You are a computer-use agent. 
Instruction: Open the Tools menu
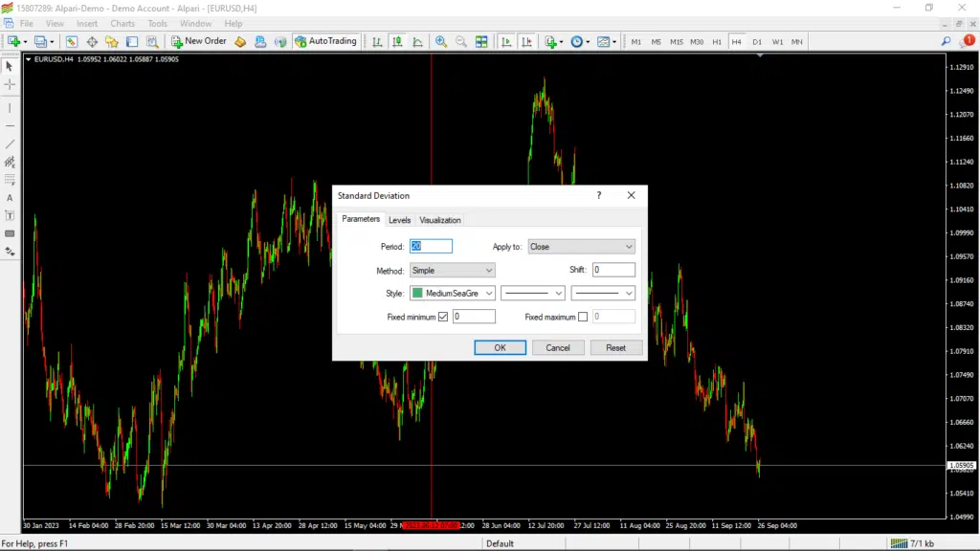(x=158, y=24)
